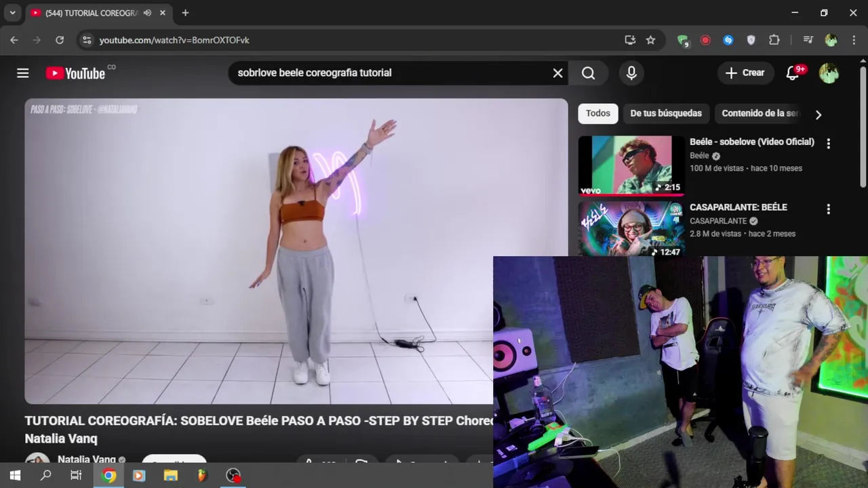The height and width of the screenshot is (488, 868).
Task: Install app icon in the address bar
Action: (630, 40)
